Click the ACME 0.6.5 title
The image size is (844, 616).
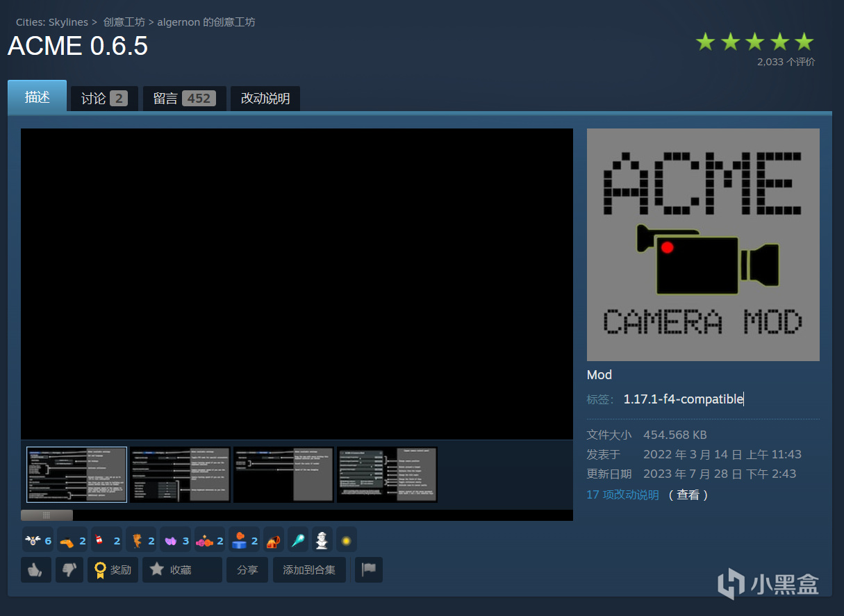point(78,47)
